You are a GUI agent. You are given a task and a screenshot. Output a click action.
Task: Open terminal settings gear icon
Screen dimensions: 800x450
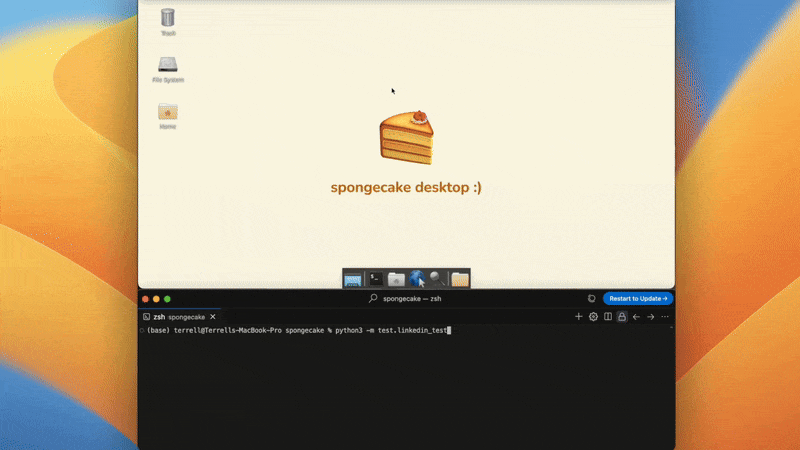(x=593, y=317)
